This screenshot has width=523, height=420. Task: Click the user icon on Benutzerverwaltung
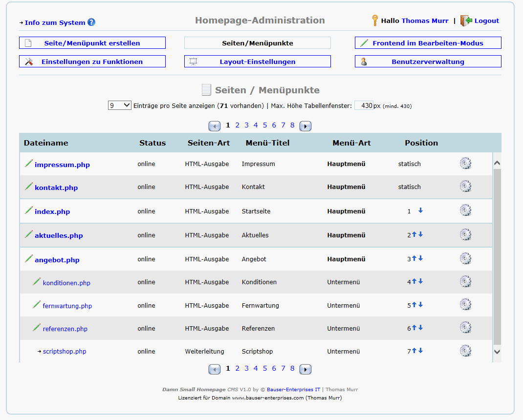click(364, 61)
